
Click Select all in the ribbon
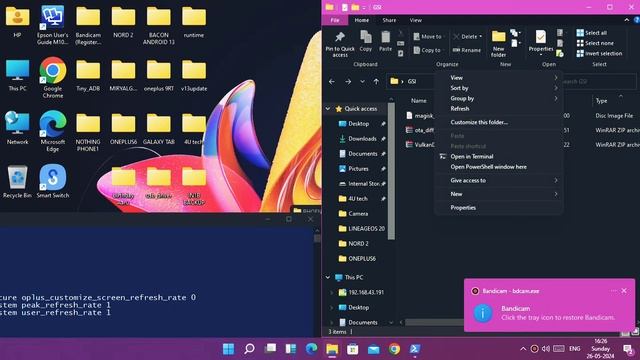point(591,33)
